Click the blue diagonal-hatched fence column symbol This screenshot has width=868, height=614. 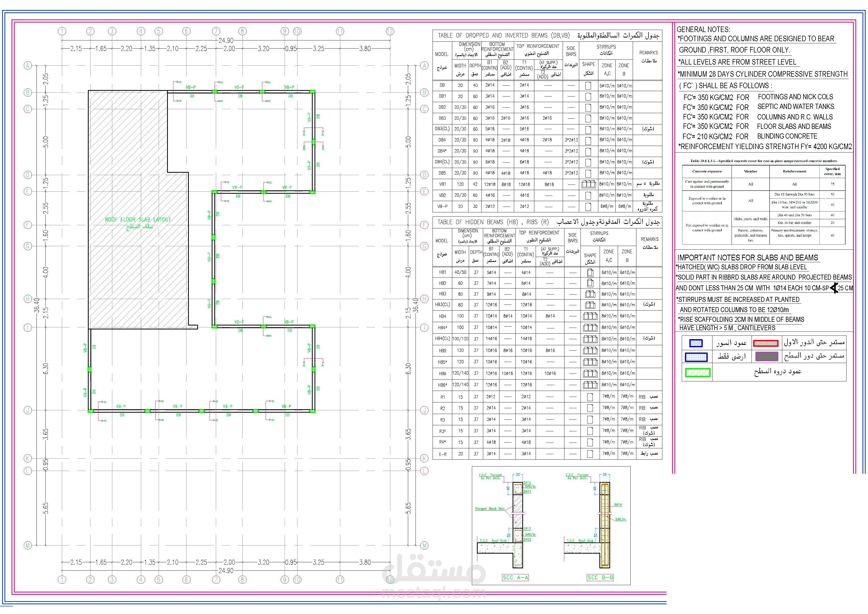696,343
